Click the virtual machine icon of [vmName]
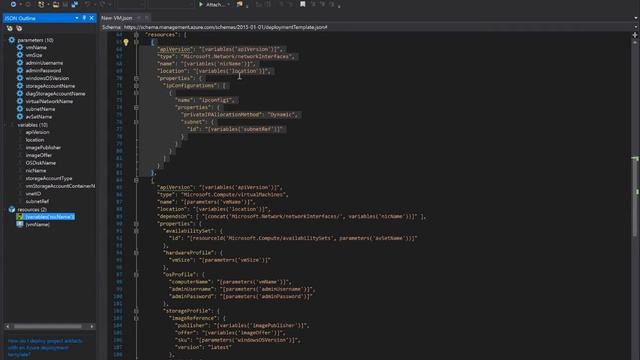Image resolution: width=640 pixels, height=360 pixels. click(20, 224)
